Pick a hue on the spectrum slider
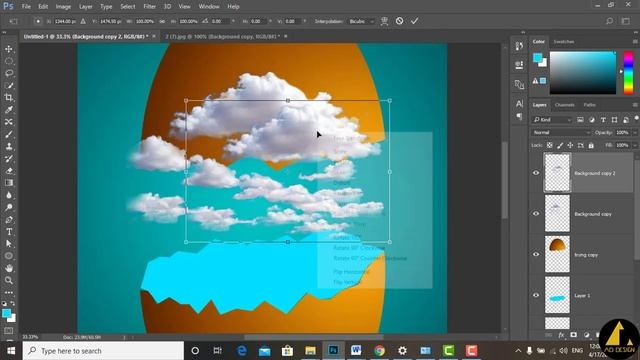This screenshot has height=360, width=640. pyautogui.click(x=629, y=73)
